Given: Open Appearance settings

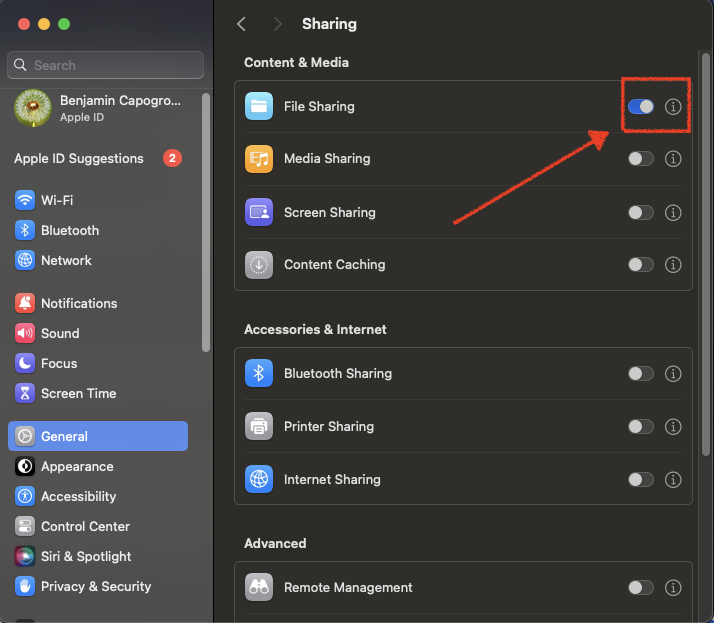Looking at the screenshot, I should [98, 466].
